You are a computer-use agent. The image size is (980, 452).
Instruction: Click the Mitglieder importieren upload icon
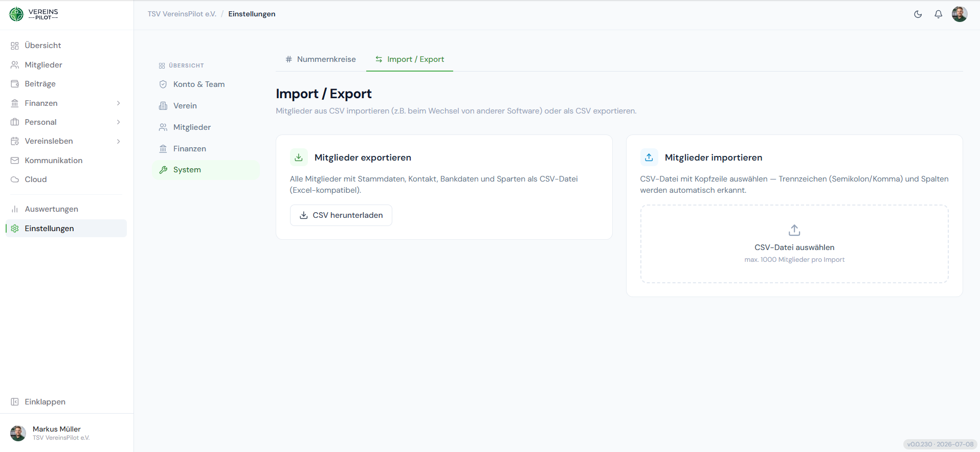tap(649, 157)
